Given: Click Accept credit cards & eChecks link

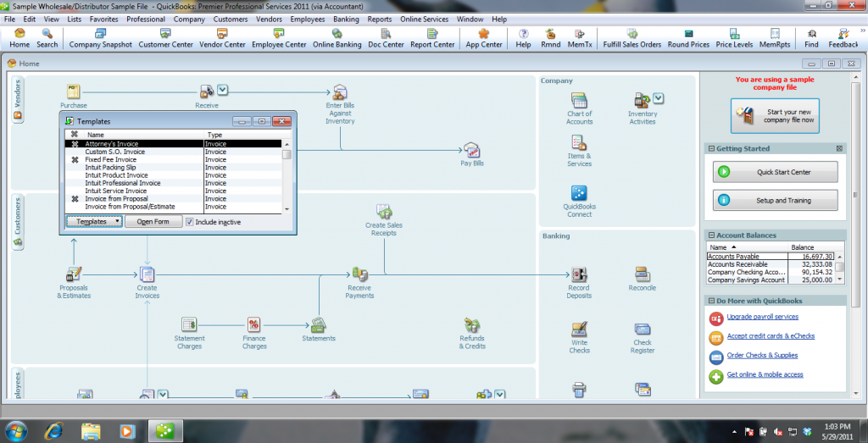Looking at the screenshot, I should [x=771, y=335].
